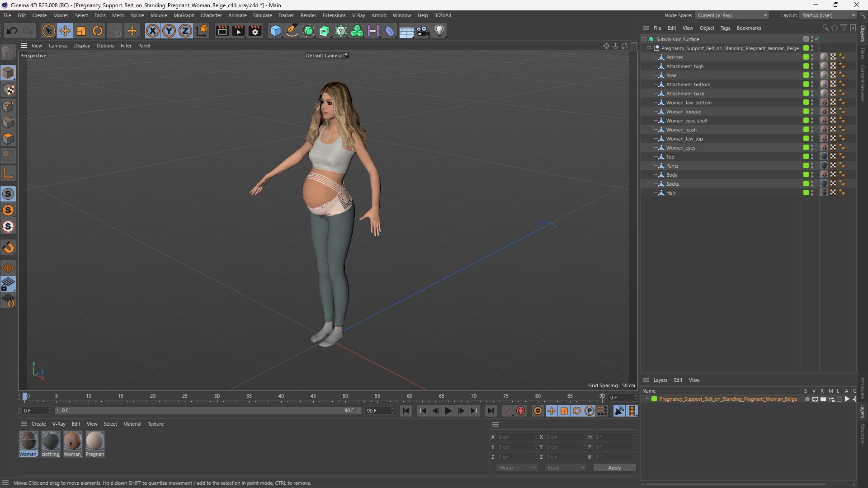Add a Light object
Screen dimensions: 868x488
coord(439,31)
